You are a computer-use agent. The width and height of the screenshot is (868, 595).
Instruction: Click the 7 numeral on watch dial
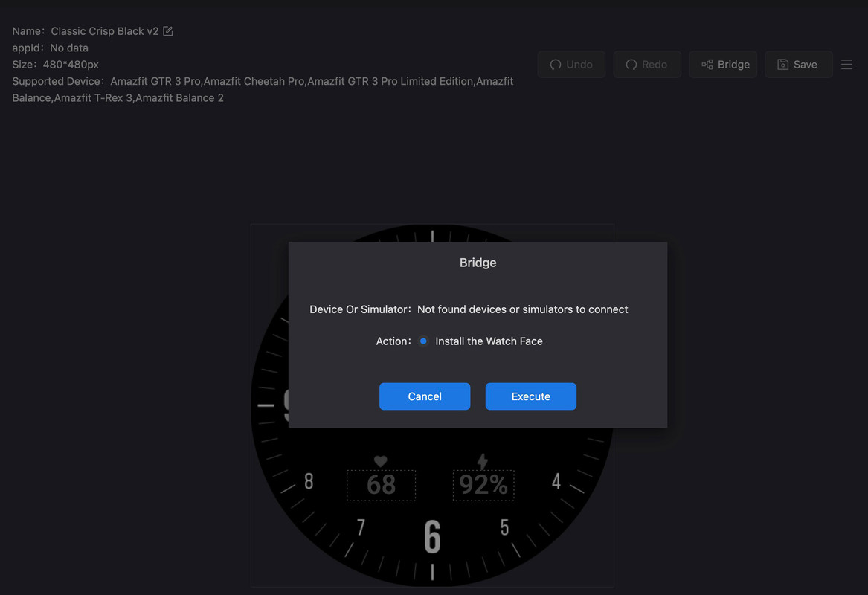pyautogui.click(x=361, y=527)
